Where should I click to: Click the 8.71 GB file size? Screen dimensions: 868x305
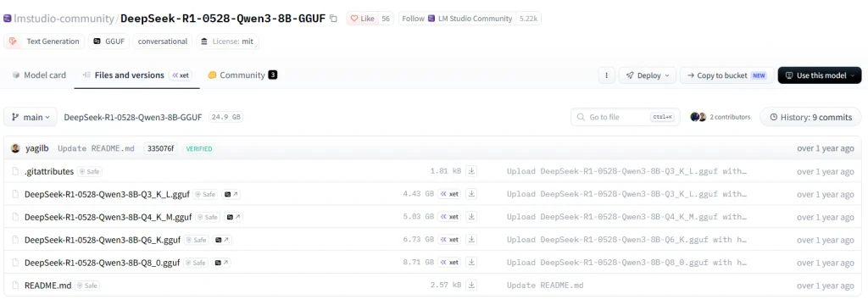coord(419,263)
